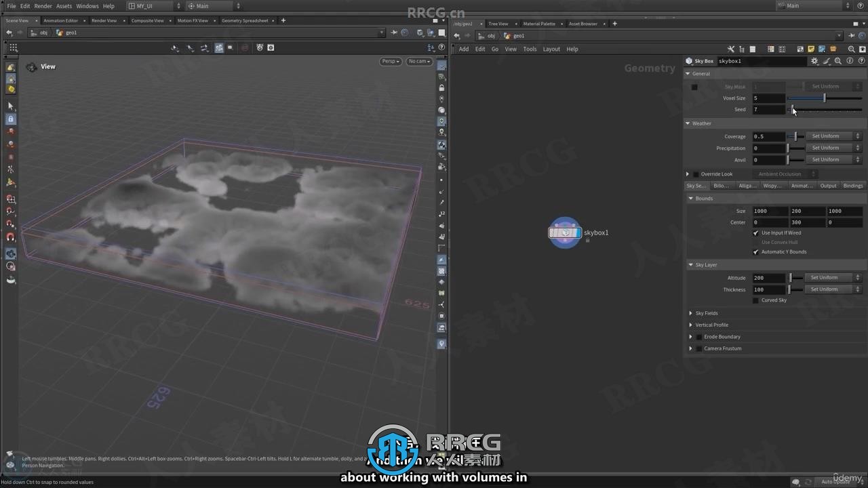Click the Altitude value field
The image size is (868, 488).
click(x=768, y=278)
